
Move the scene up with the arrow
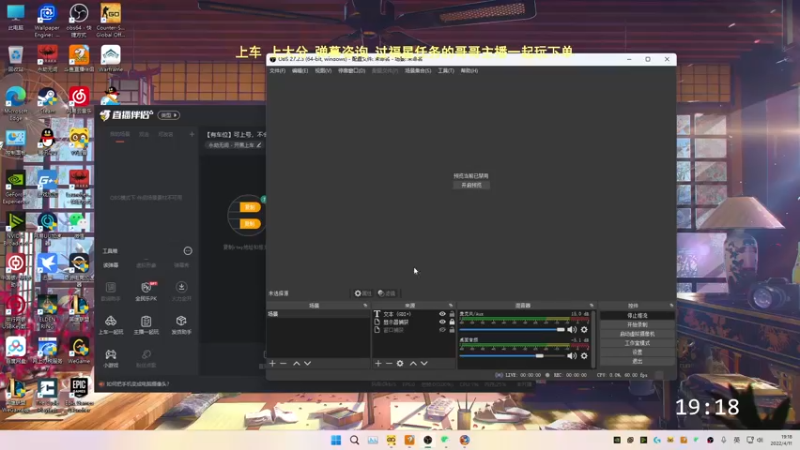(x=296, y=363)
